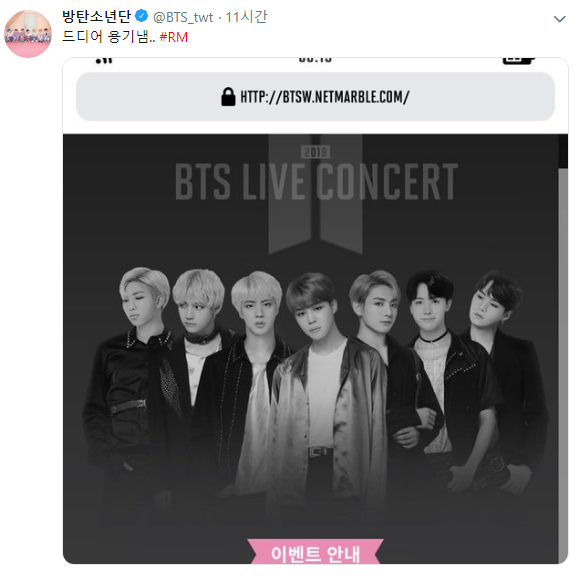575x576 pixels.
Task: Open the 방탄소년단 profile avatar
Action: tap(28, 34)
